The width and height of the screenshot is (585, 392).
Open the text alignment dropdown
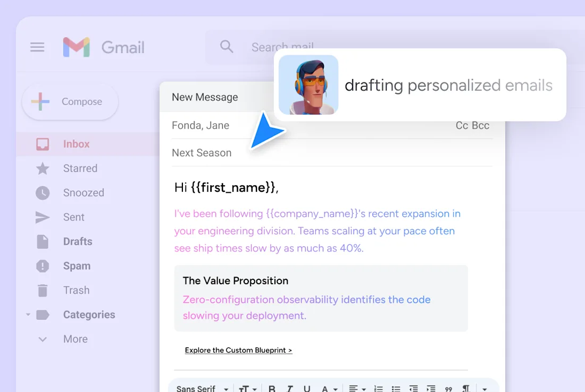coord(357,389)
